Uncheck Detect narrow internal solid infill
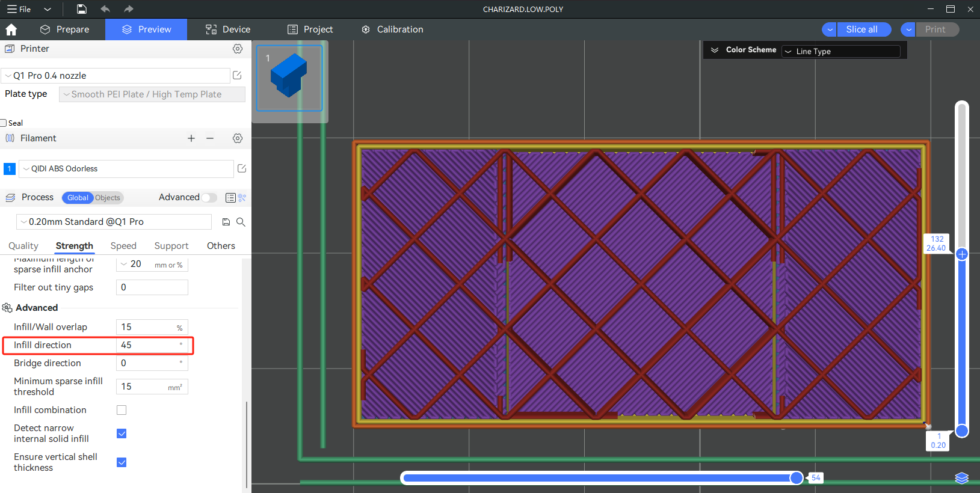 (x=122, y=433)
